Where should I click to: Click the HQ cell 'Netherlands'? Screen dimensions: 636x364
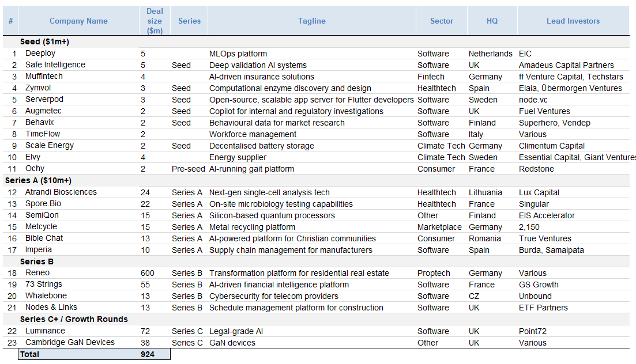point(490,54)
